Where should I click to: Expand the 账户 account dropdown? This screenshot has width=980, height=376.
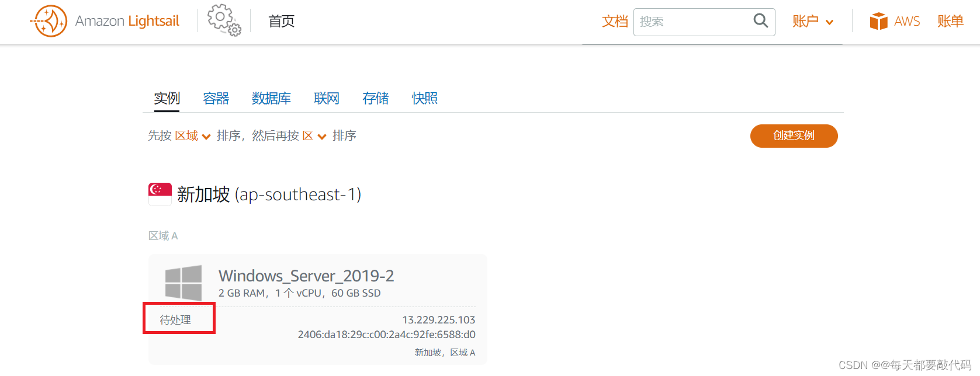pos(813,22)
